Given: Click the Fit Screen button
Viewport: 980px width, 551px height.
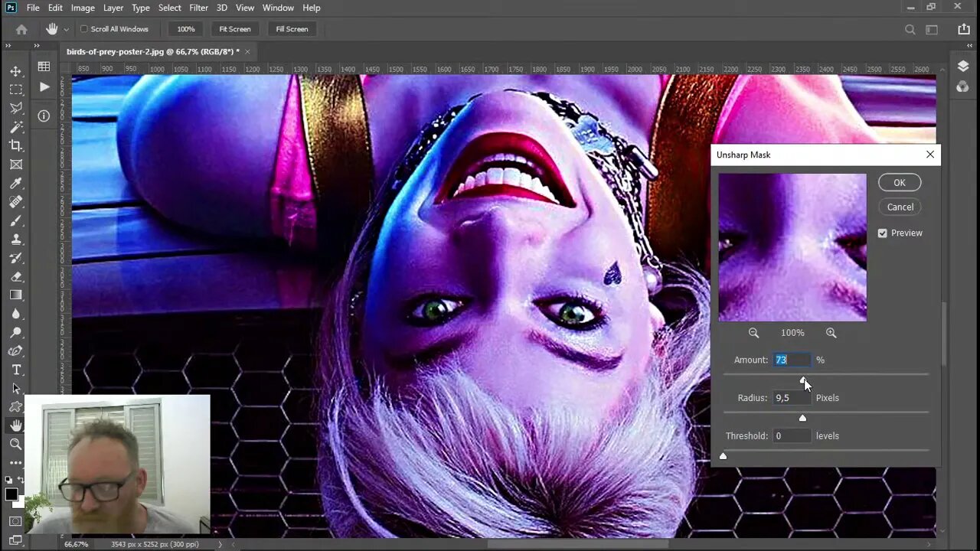Looking at the screenshot, I should point(235,29).
